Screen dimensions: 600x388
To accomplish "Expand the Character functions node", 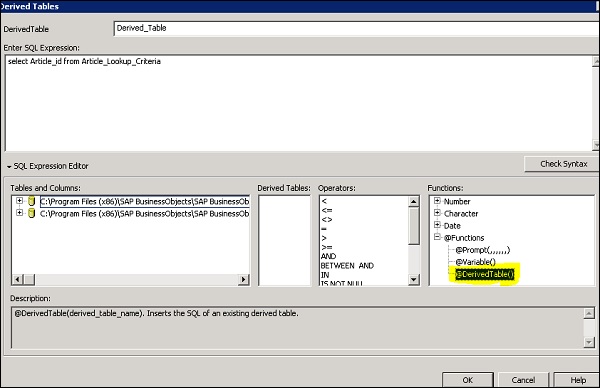I will (437, 213).
